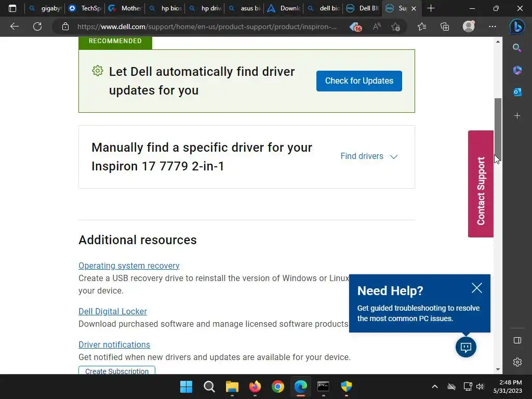Click the scrollbar down arrow
The height and width of the screenshot is (399, 532).
(498, 369)
